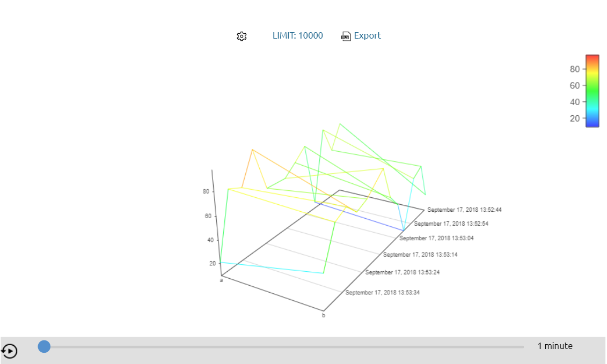The image size is (607, 364).
Task: Click axis category label a
Action: point(222,280)
